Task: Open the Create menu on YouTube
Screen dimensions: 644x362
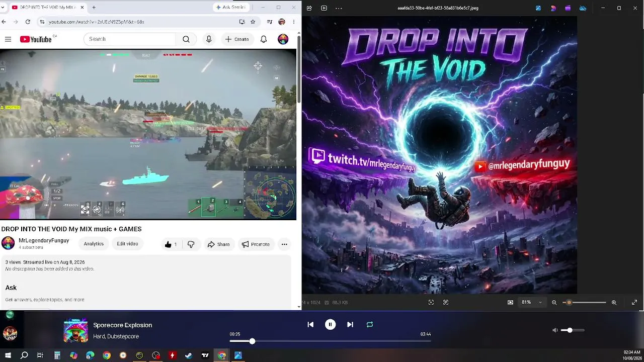Action: point(237,39)
